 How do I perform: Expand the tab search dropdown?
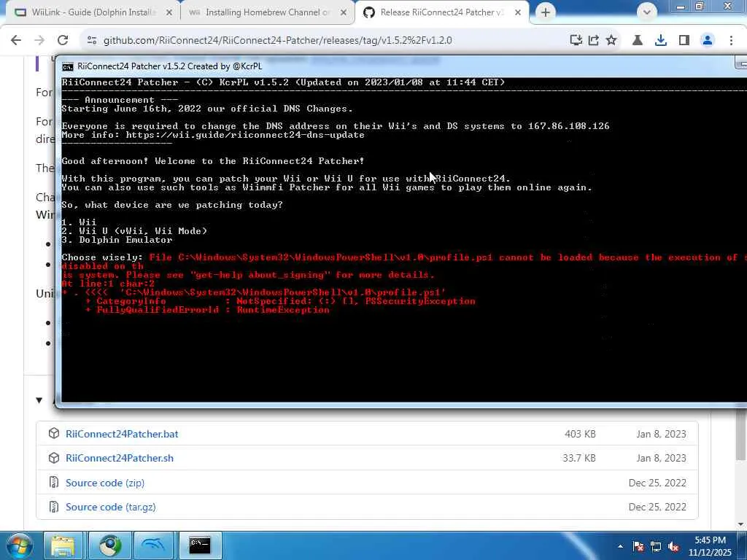[x=646, y=12]
